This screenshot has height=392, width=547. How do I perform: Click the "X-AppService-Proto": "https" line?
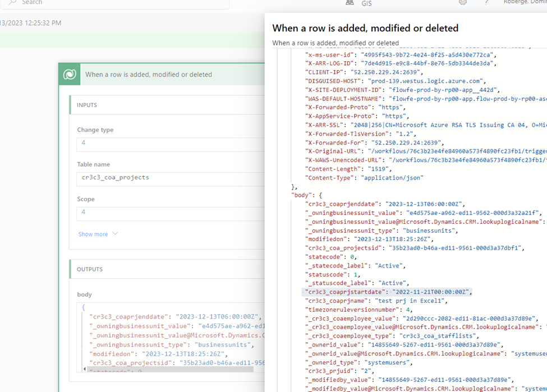click(x=357, y=116)
